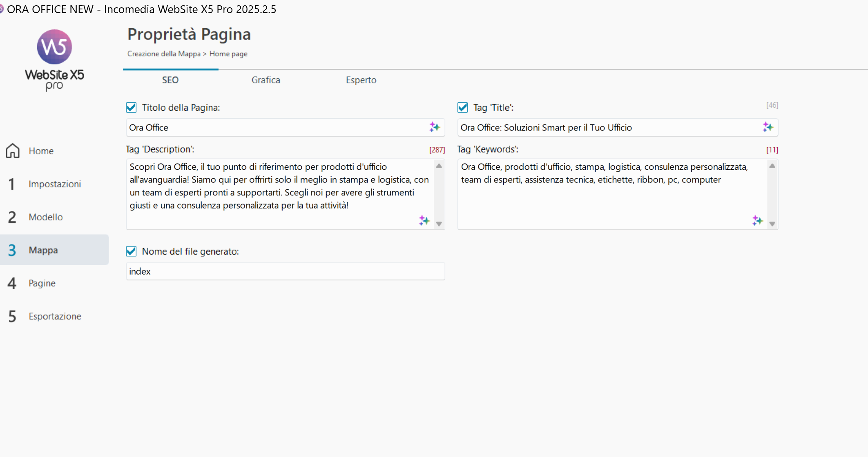The width and height of the screenshot is (868, 457).
Task: Click the step number 4 icon for Pagine
Action: [x=12, y=283]
